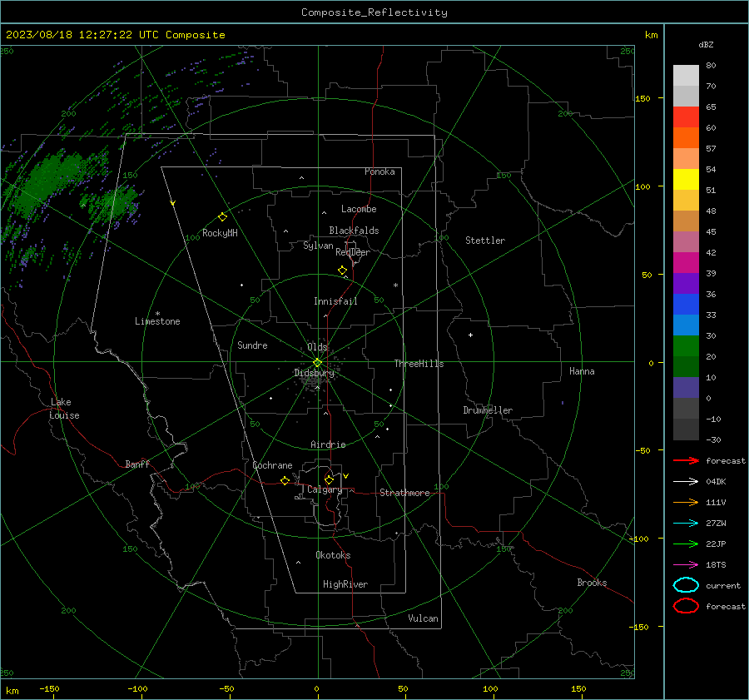Select the 60 dBZ red color swatch
The height and width of the screenshot is (700, 749).
click(686, 117)
